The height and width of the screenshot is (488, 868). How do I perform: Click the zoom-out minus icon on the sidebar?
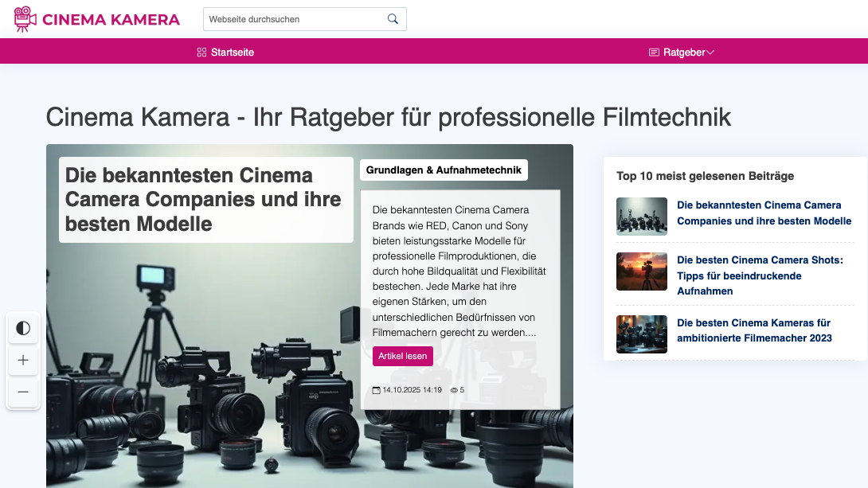point(23,392)
